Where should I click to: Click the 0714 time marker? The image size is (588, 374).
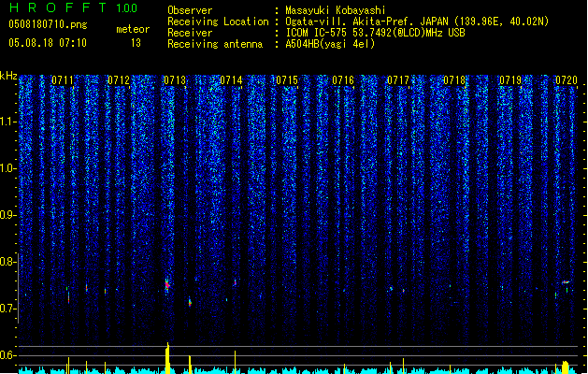pos(231,80)
